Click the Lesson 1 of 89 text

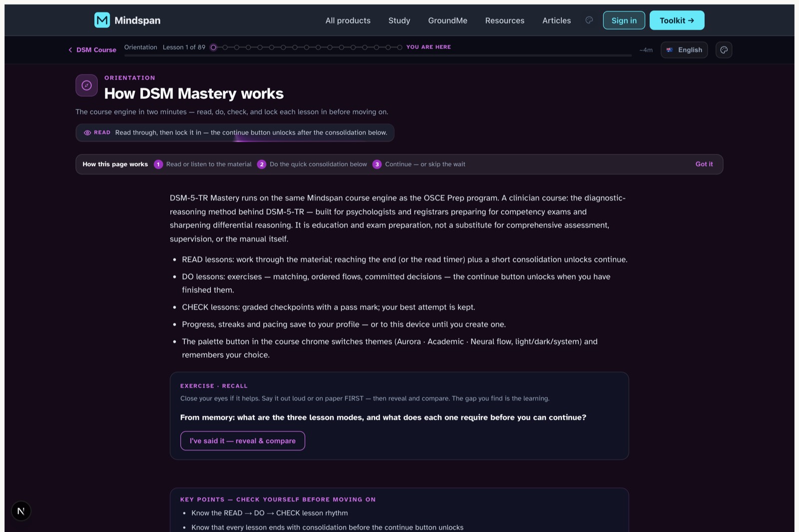[184, 47]
